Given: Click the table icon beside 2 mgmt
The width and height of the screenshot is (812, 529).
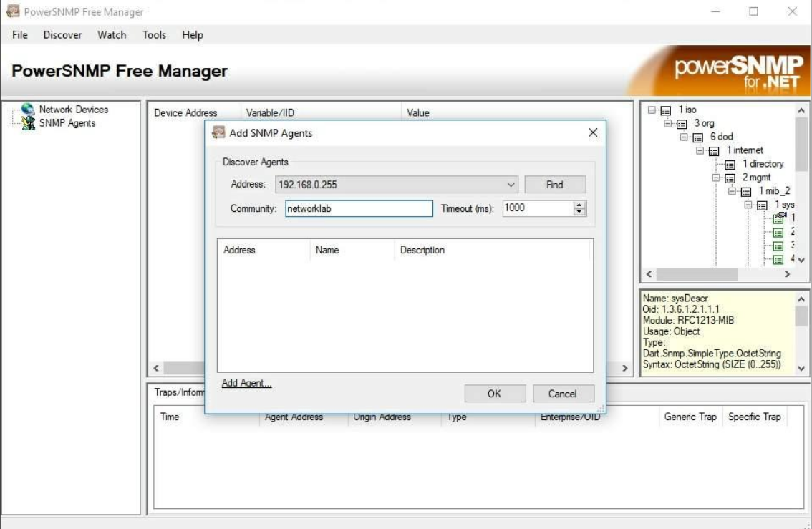Looking at the screenshot, I should [x=730, y=178].
